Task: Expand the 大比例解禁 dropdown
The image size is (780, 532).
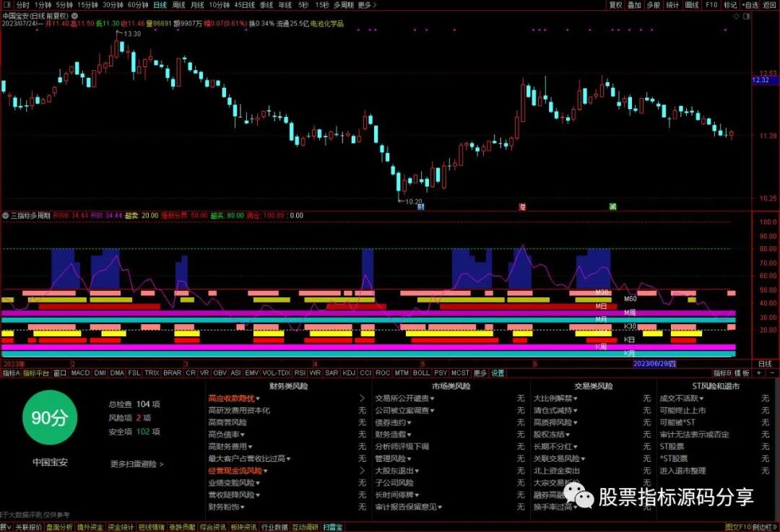Action: coord(575,398)
